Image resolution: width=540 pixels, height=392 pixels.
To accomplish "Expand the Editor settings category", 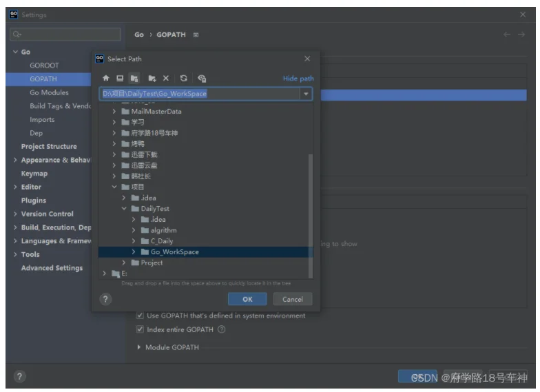I will 15,187.
